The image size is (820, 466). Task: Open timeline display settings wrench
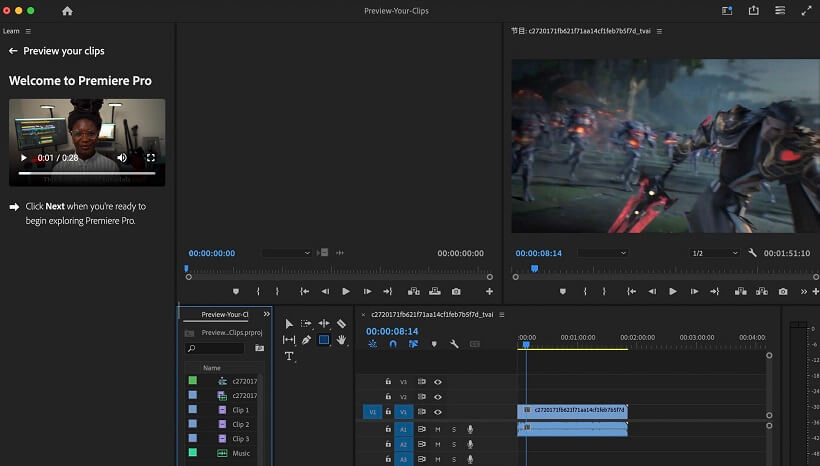point(454,344)
